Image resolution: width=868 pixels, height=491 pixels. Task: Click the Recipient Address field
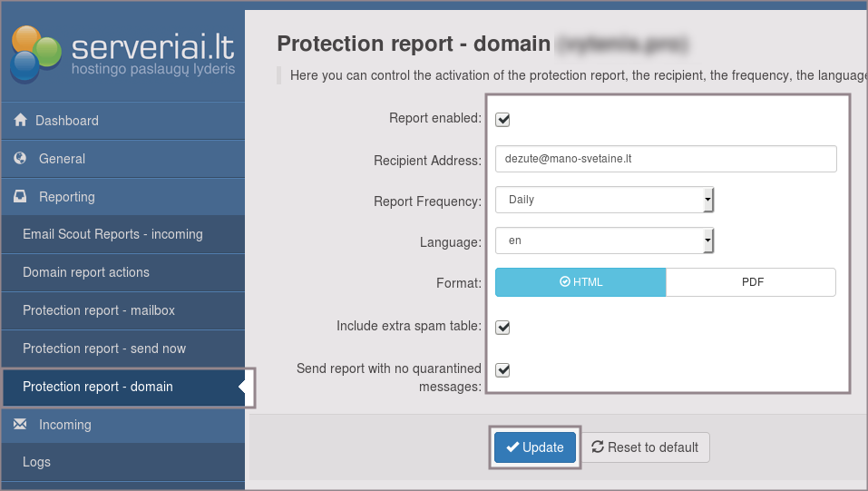click(x=666, y=159)
